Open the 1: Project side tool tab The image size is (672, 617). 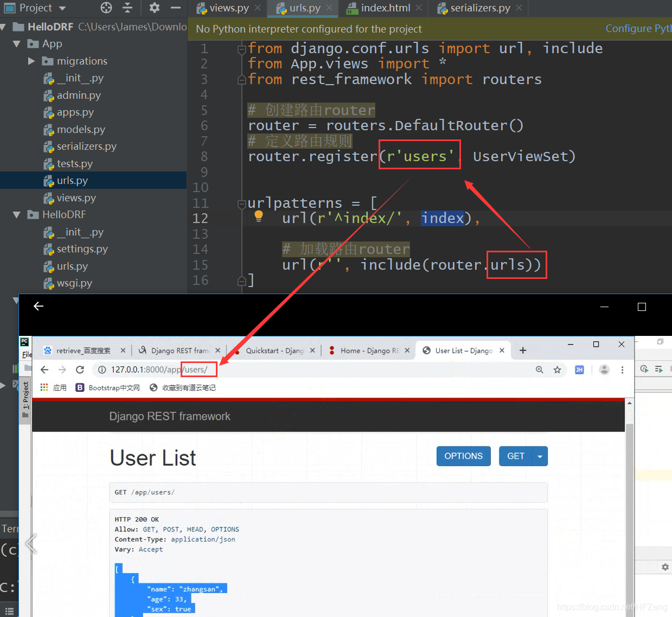point(25,400)
